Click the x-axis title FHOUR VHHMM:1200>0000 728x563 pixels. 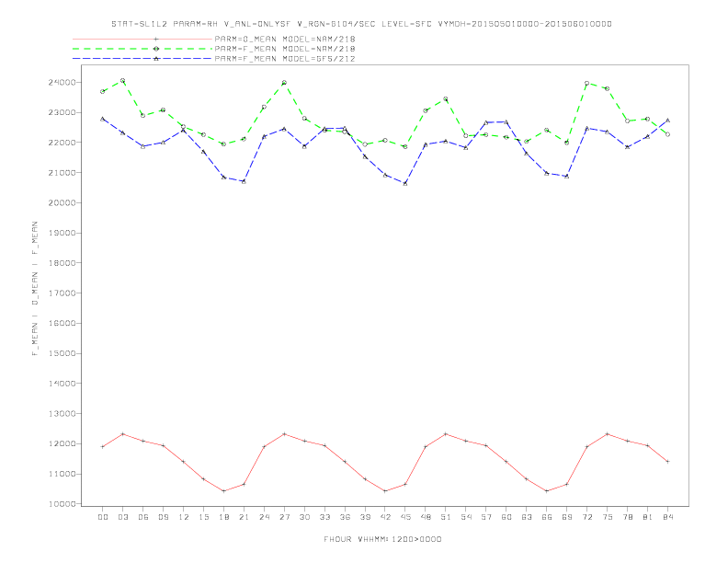click(382, 539)
